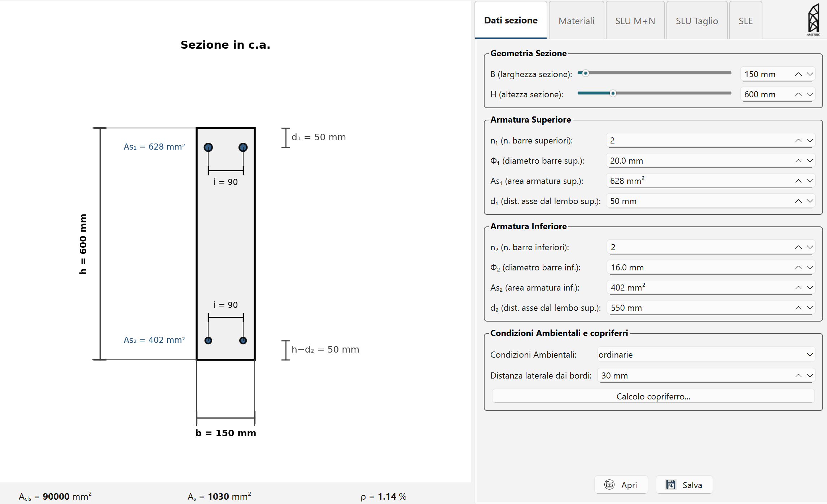Click the Salva floppy disk icon
Viewport: 827px width, 504px height.
[671, 485]
